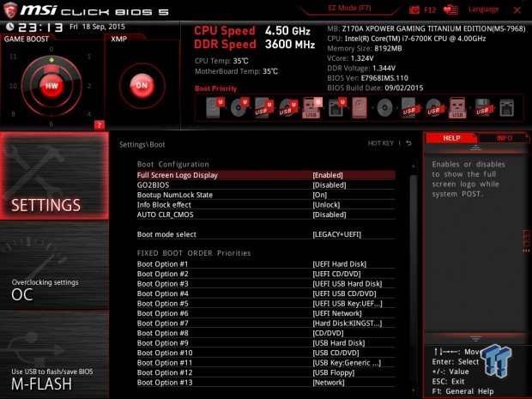Select the first UEFI hard disk boot priority icon
Screen dimensions: 532x399
tap(215, 107)
